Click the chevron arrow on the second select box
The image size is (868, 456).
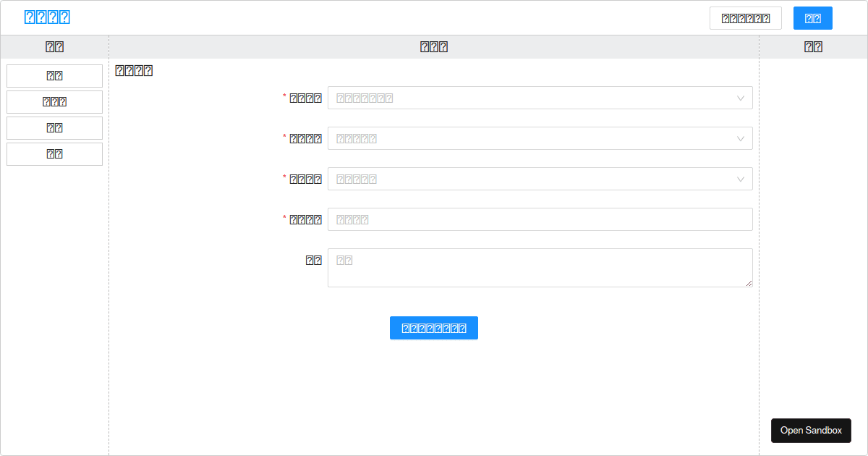(x=740, y=138)
